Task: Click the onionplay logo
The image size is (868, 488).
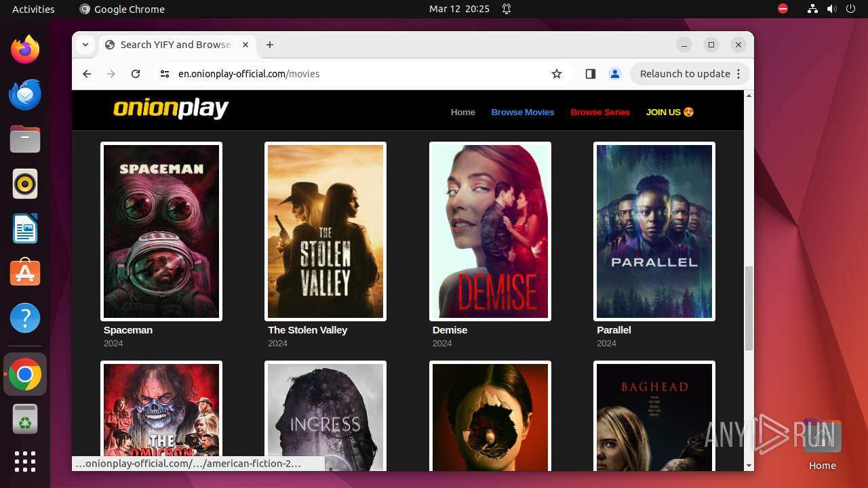Action: (x=171, y=108)
